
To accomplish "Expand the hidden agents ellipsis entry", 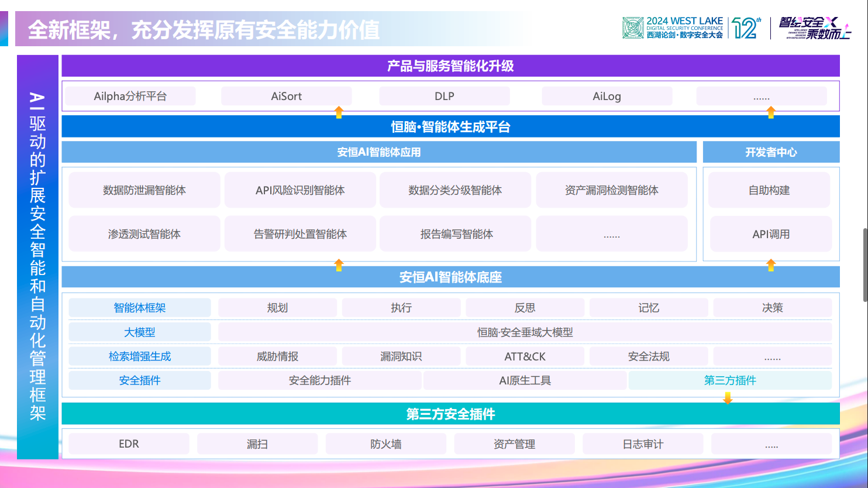I will click(611, 233).
